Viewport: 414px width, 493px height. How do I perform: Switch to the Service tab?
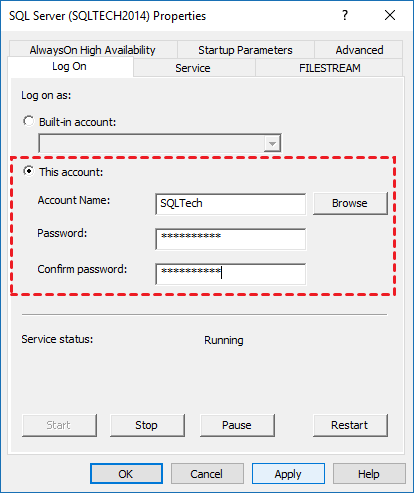[x=193, y=68]
